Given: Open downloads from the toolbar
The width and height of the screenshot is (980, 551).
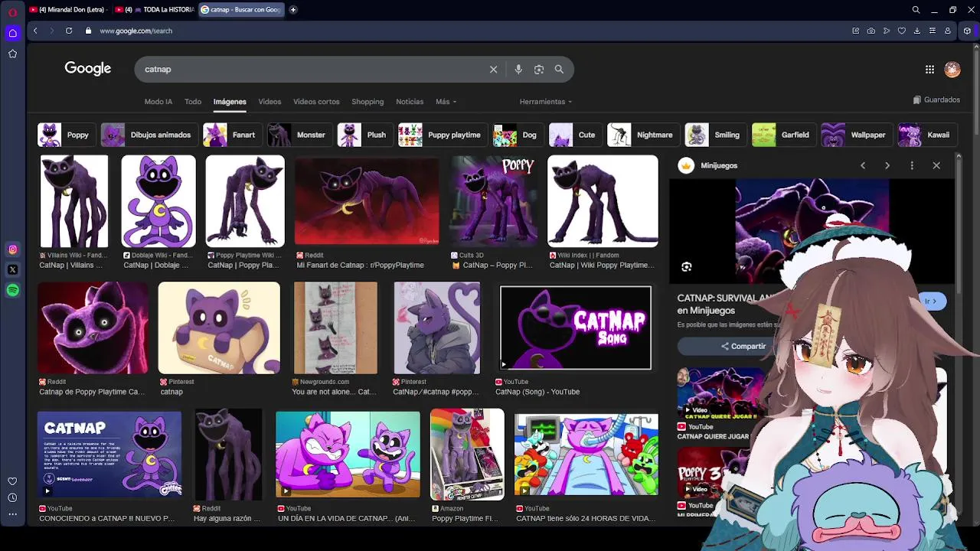Looking at the screenshot, I should click(x=917, y=31).
